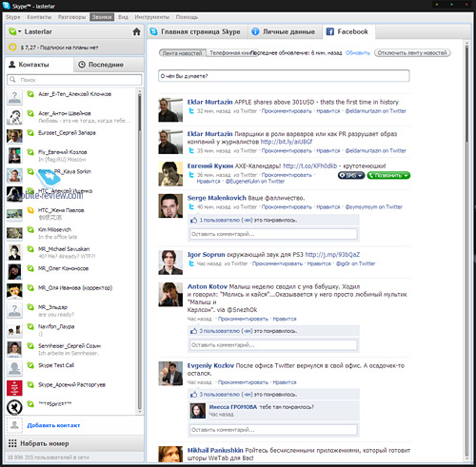Screen dimensions: 476x467
Task: Click the dial pad grid icon
Action: 12,443
